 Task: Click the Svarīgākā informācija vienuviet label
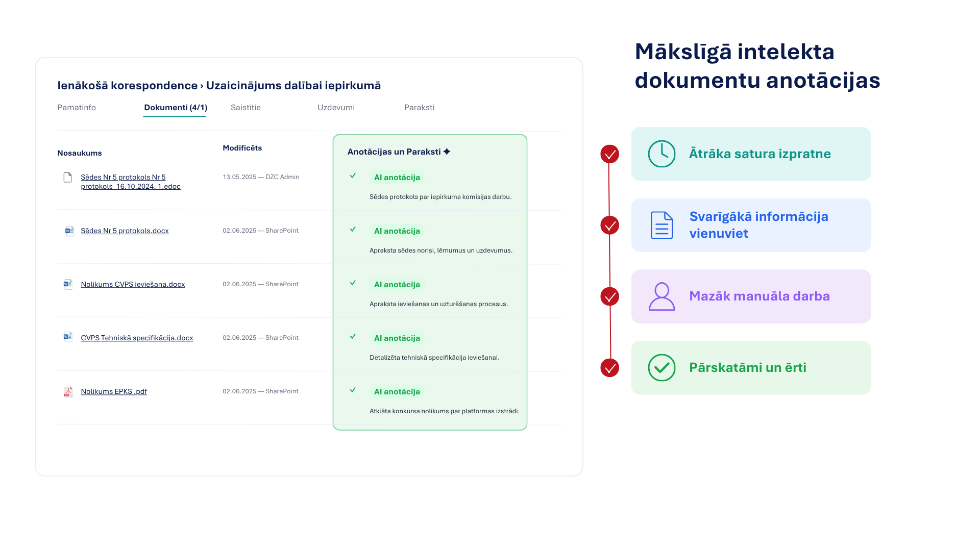[759, 225]
